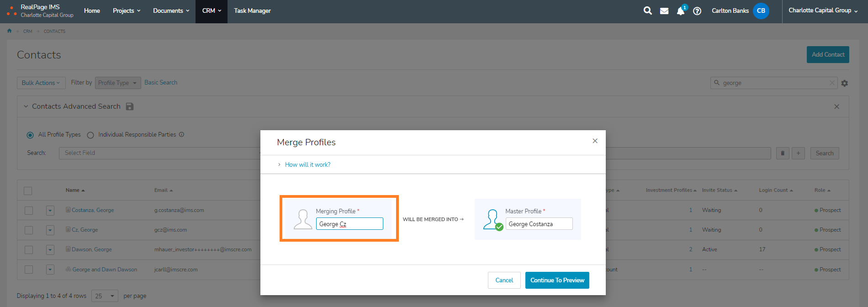Click the Master Profile person icon

pos(492,220)
